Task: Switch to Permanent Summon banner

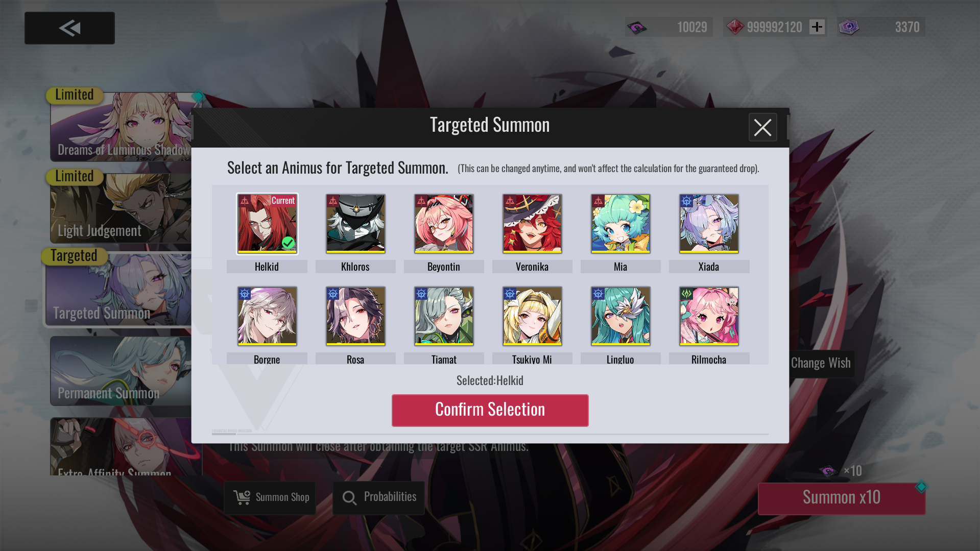Action: point(121,371)
